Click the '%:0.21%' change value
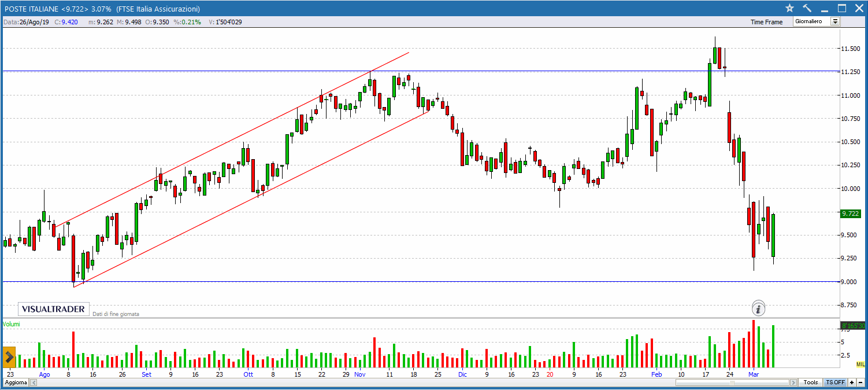Viewport: 868px width, 390px height. tap(187, 22)
